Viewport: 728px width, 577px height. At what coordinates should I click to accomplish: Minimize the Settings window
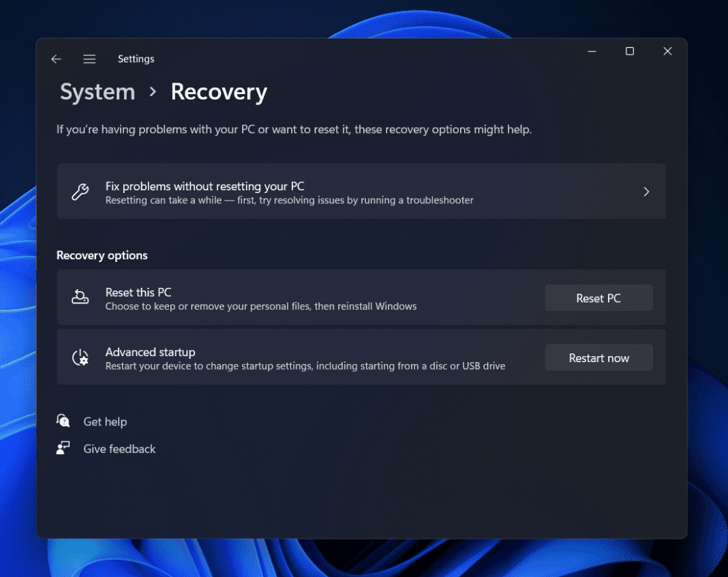(x=591, y=50)
